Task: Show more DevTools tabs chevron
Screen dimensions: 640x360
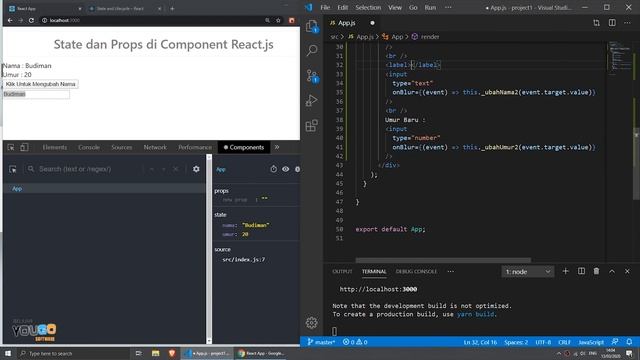Action: (x=277, y=147)
